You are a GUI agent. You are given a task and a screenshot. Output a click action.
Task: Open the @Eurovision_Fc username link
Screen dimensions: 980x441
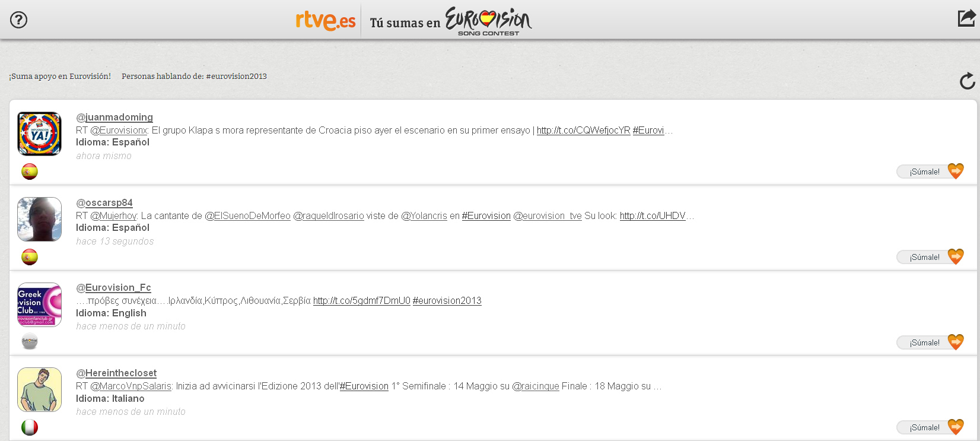pos(113,288)
